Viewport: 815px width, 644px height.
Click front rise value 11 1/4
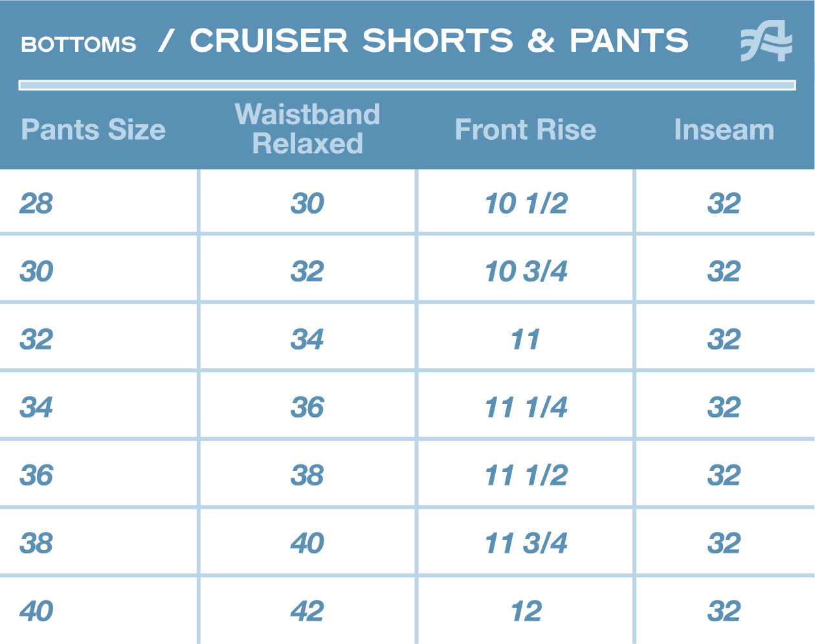(x=526, y=407)
